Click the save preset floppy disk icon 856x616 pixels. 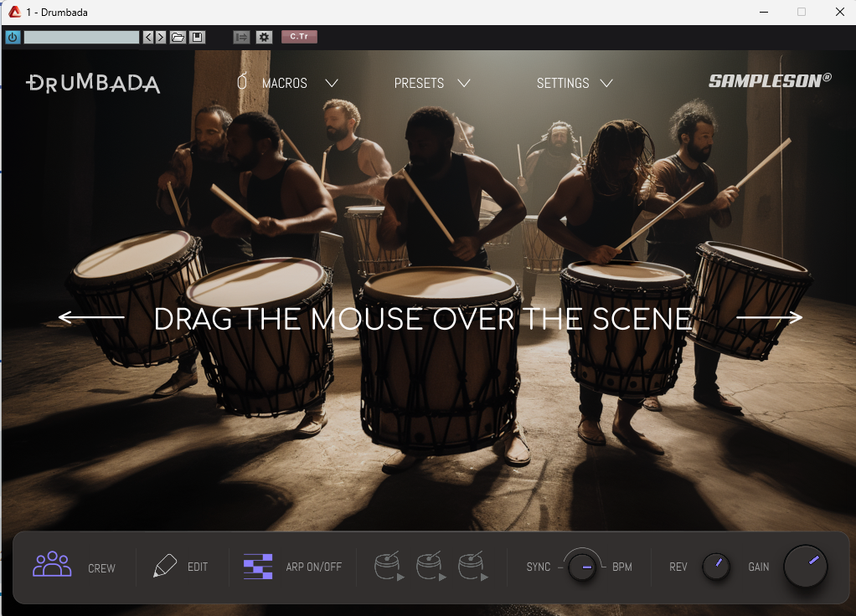197,37
